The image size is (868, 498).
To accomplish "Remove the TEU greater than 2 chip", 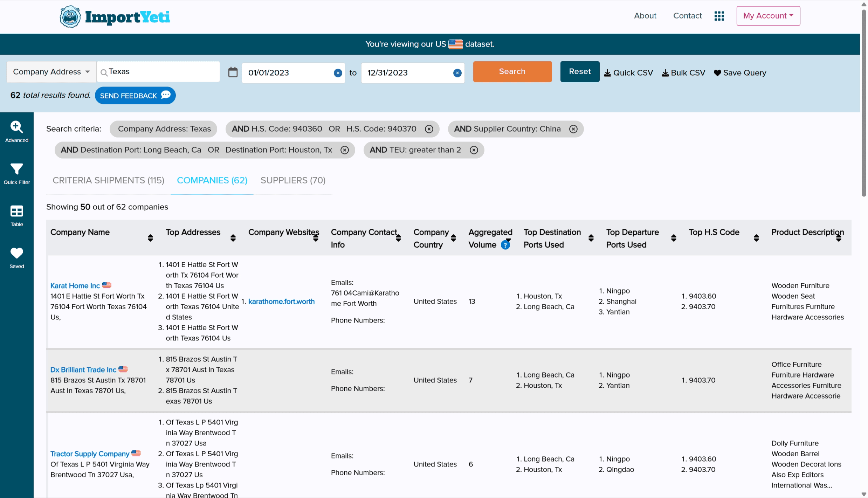I will (x=474, y=150).
